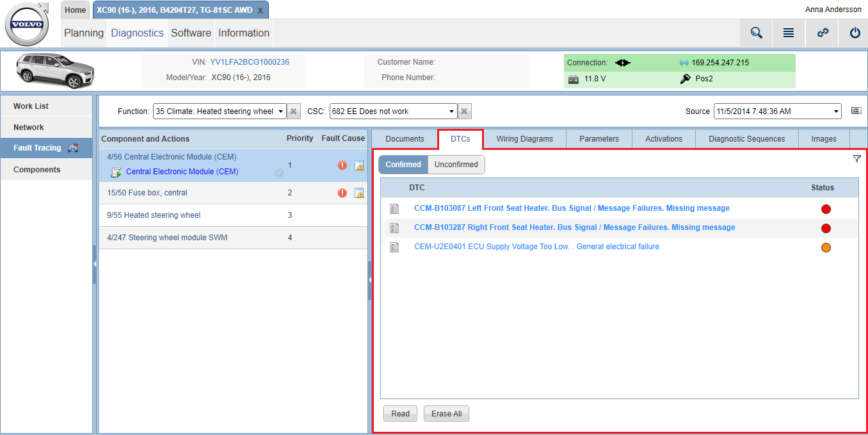Select the 9/55 Heated steering wheel row
The height and width of the screenshot is (435, 868).
point(234,215)
